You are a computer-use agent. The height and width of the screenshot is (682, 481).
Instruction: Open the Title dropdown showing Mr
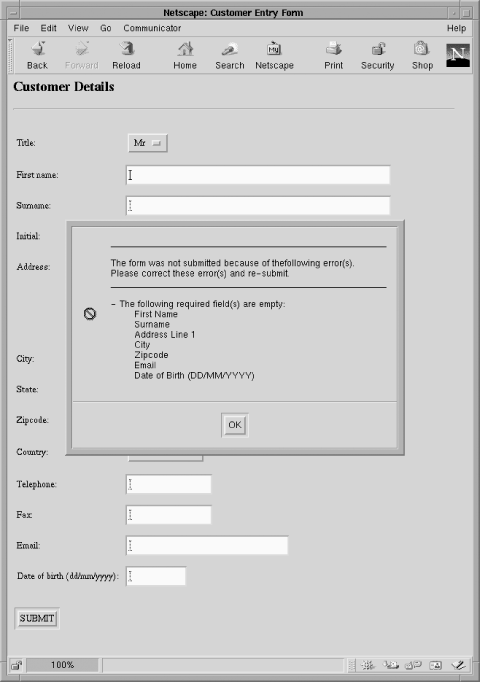(x=148, y=143)
